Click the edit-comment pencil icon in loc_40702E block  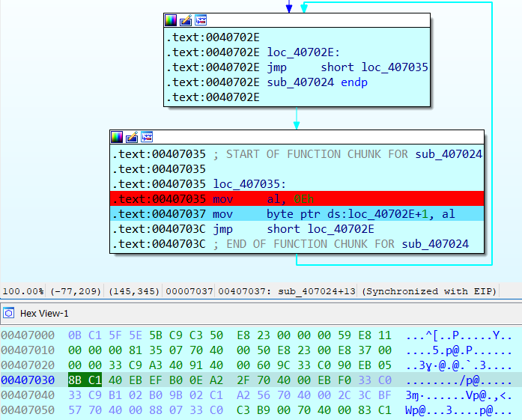coord(186,20)
